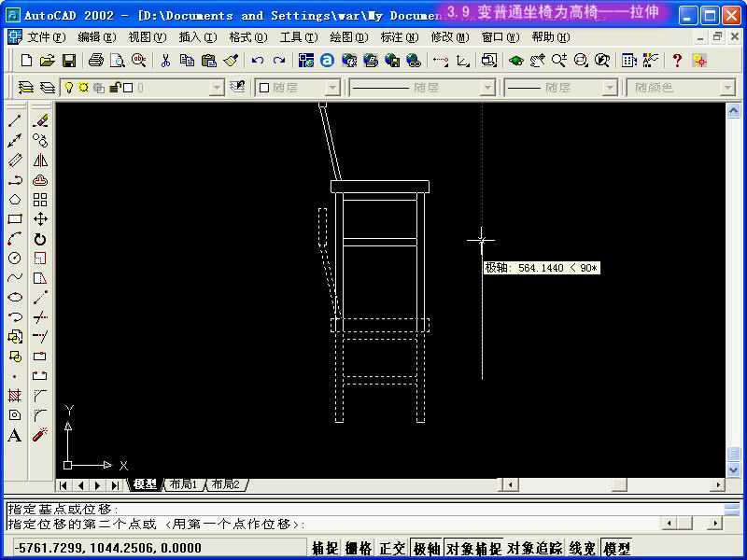Open the 标注 Dimension menu
The width and height of the screenshot is (747, 560).
[x=400, y=37]
